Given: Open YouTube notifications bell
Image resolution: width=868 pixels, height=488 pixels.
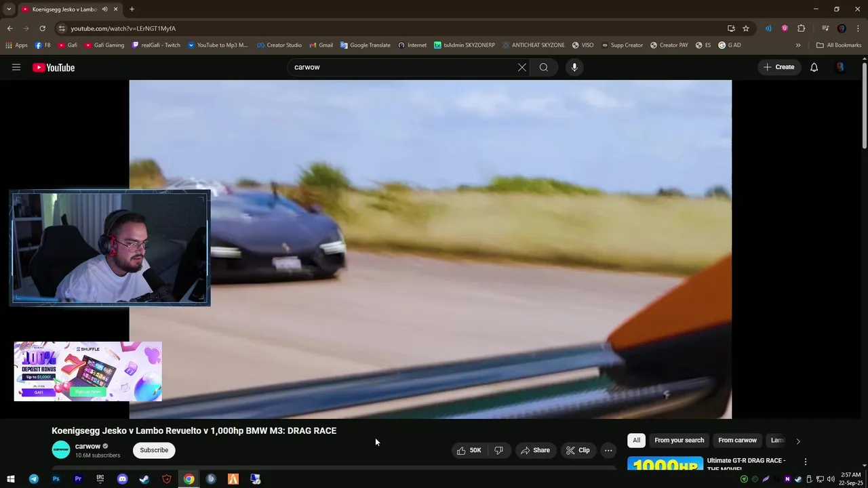Looking at the screenshot, I should 814,67.
